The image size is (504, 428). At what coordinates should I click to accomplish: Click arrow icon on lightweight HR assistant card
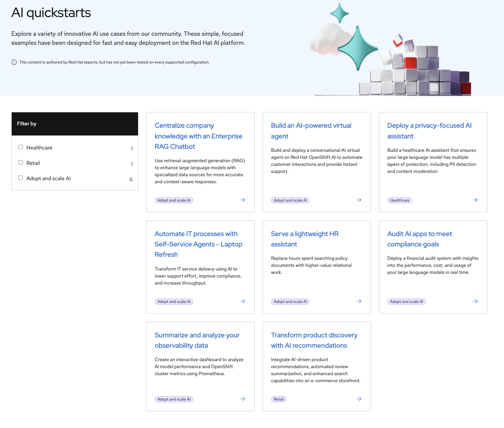click(359, 301)
